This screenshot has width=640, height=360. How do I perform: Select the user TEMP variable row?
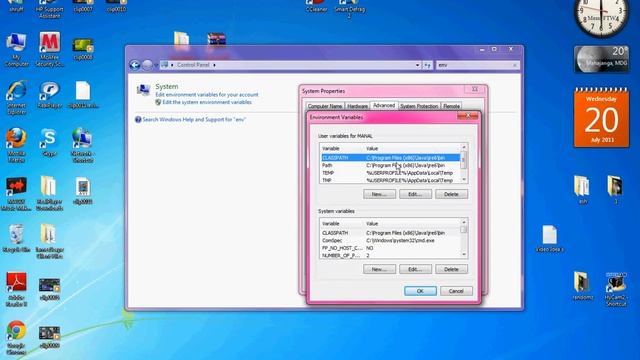[390, 173]
